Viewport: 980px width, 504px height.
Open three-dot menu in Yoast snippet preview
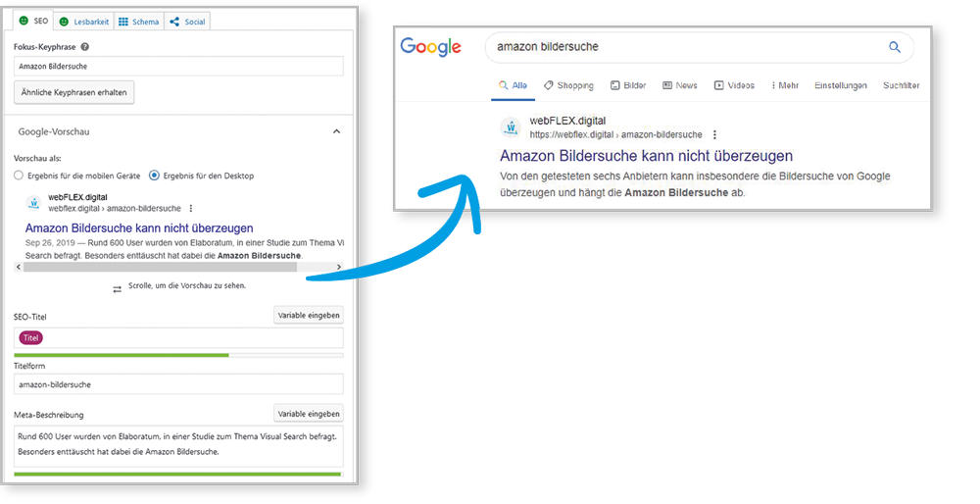coord(191,208)
